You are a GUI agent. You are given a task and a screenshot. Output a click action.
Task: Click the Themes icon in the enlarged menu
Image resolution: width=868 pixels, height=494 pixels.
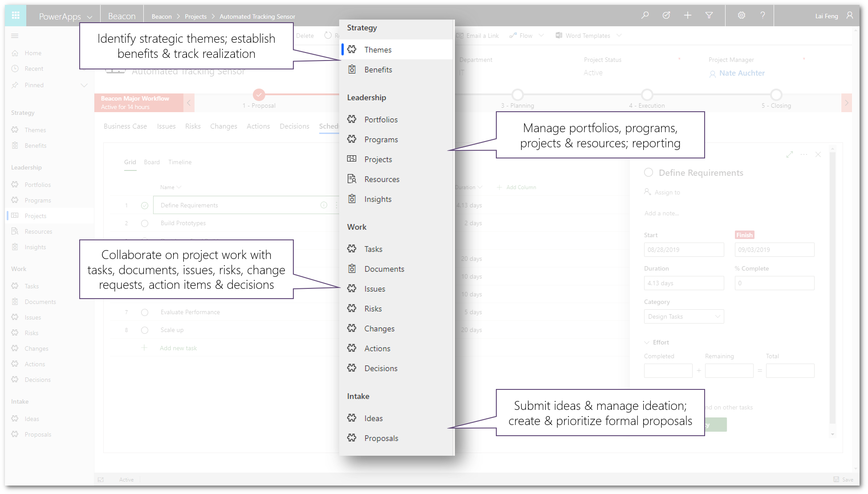click(x=352, y=49)
